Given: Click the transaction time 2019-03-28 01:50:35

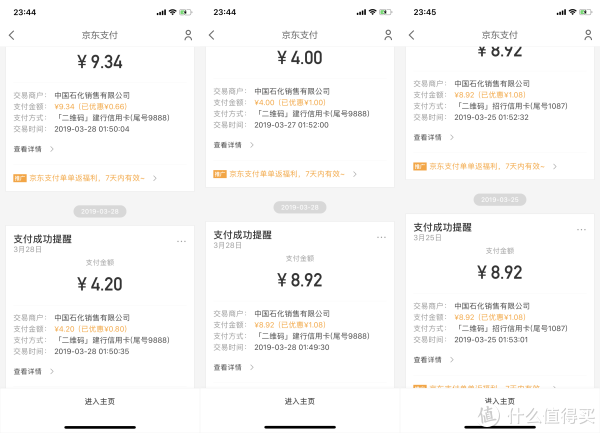Looking at the screenshot, I should pos(92,351).
